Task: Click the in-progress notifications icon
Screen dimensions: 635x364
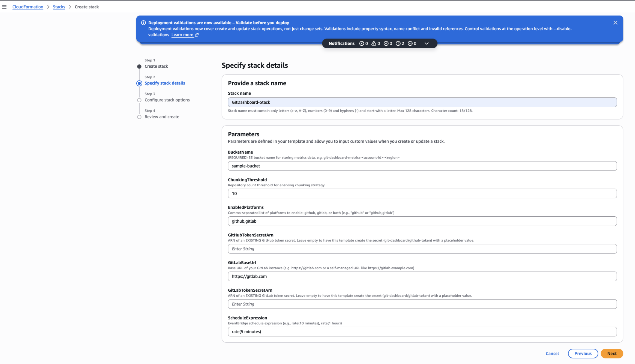Action: coord(410,43)
